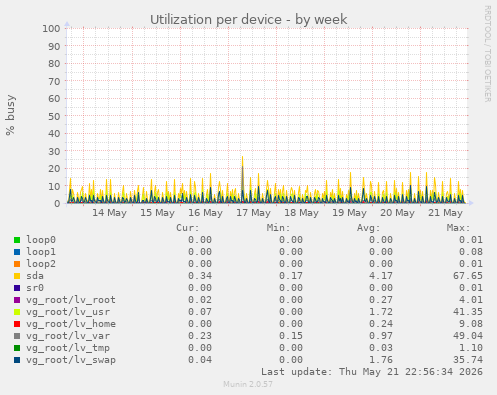497x395 pixels.
Task: Click the loop1 blue color swatch
Action: [17, 252]
